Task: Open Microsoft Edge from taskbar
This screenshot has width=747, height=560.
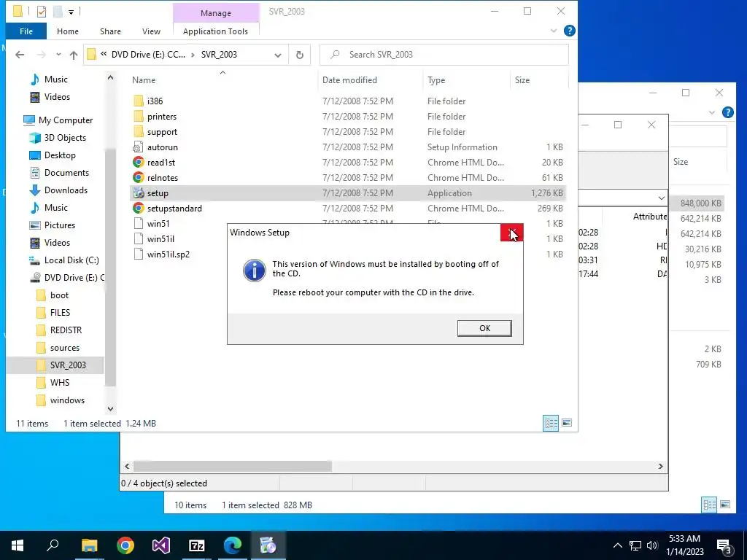Action: pyautogui.click(x=233, y=545)
